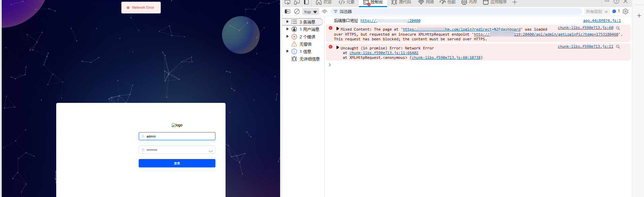This screenshot has height=197, width=644.
Task: Click the DevTools help question mark icon
Action: tap(616, 2)
